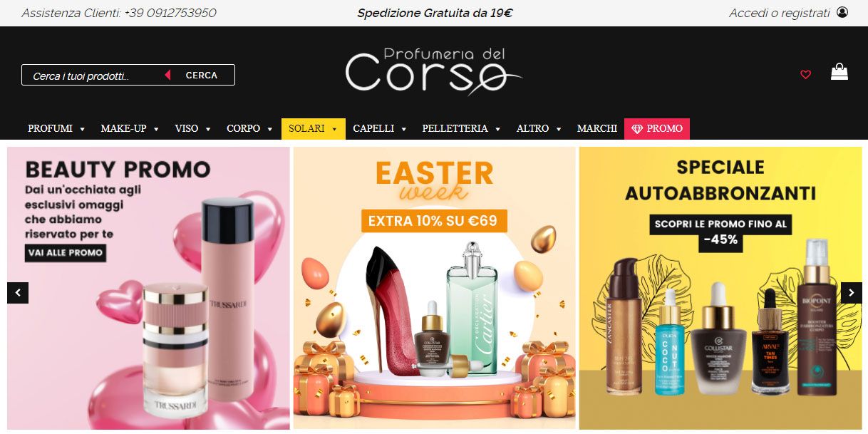Click the Profumeria del Corso logo
This screenshot has height=434, width=868.
433,71
